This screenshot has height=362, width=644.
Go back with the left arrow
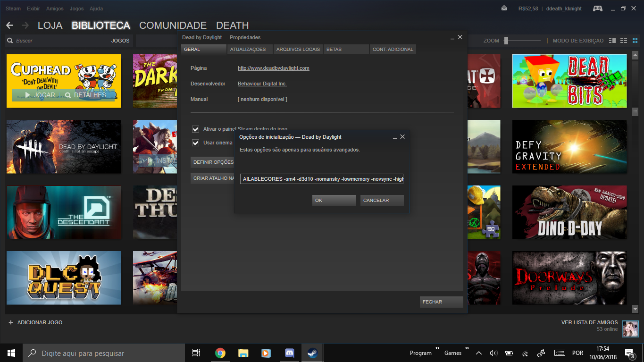tap(10, 25)
